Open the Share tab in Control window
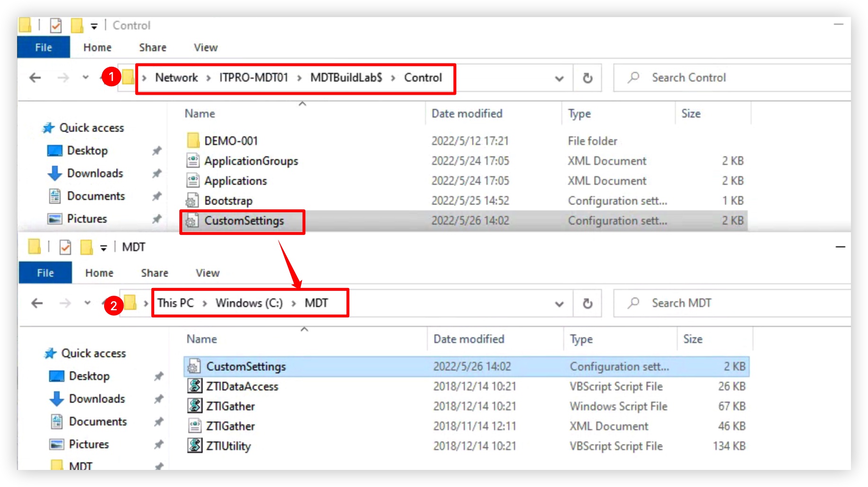Image resolution: width=868 pixels, height=487 pixels. [x=153, y=47]
